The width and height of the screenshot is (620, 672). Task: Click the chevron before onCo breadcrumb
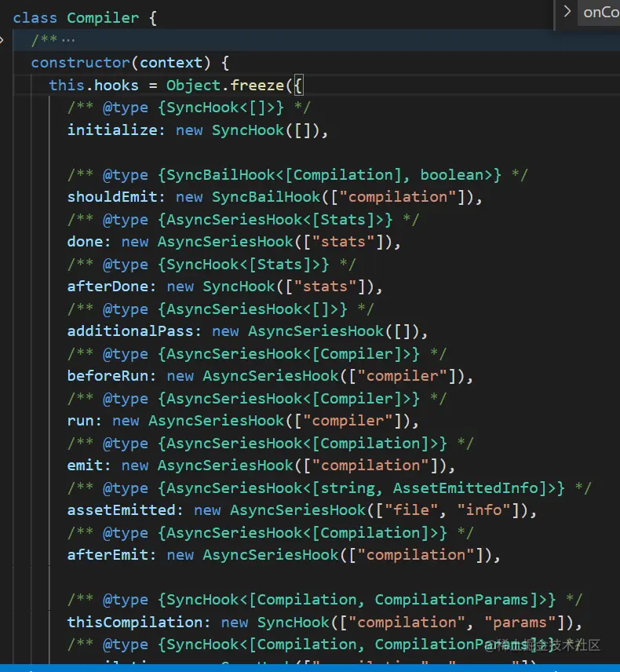click(567, 12)
